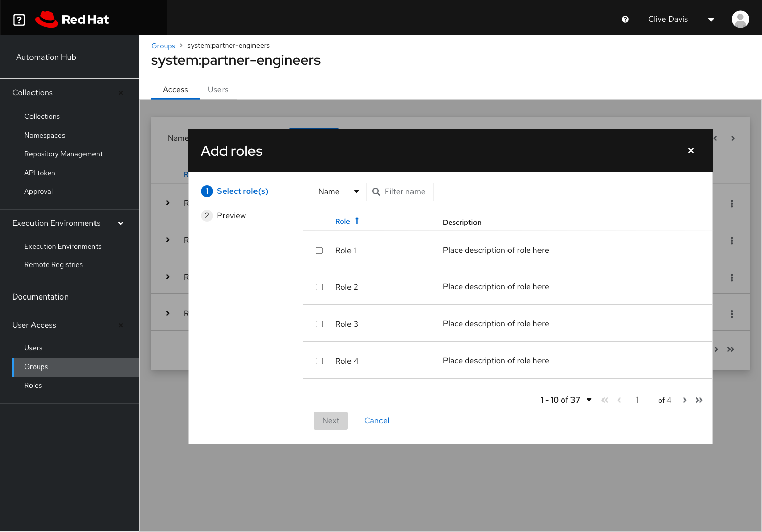The width and height of the screenshot is (762, 532).
Task: Toggle the Collections sidebar section
Action: point(121,93)
